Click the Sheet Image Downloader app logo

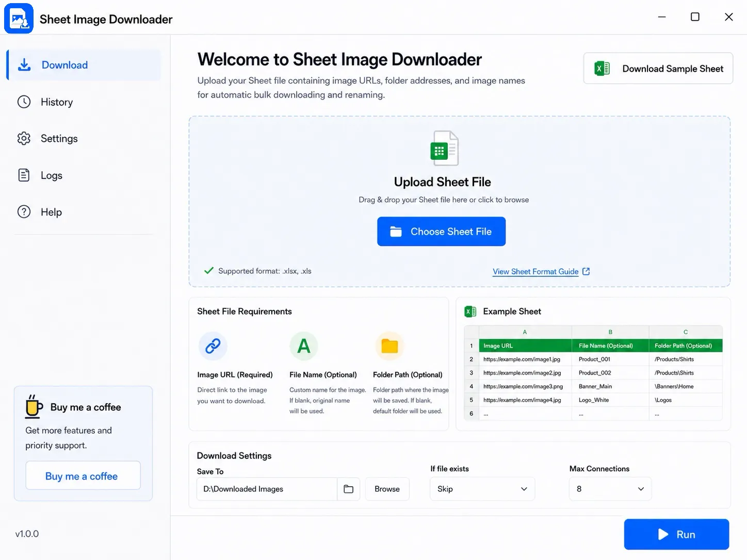coord(19,19)
